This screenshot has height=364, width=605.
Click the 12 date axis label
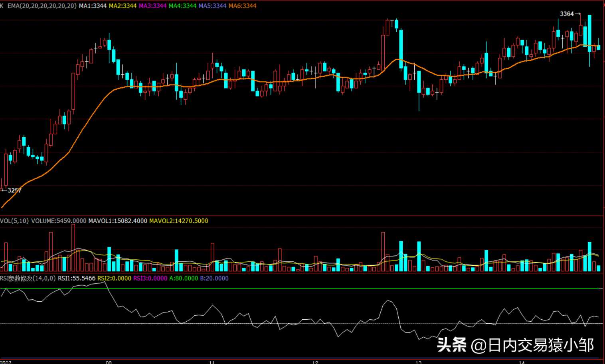(315, 362)
